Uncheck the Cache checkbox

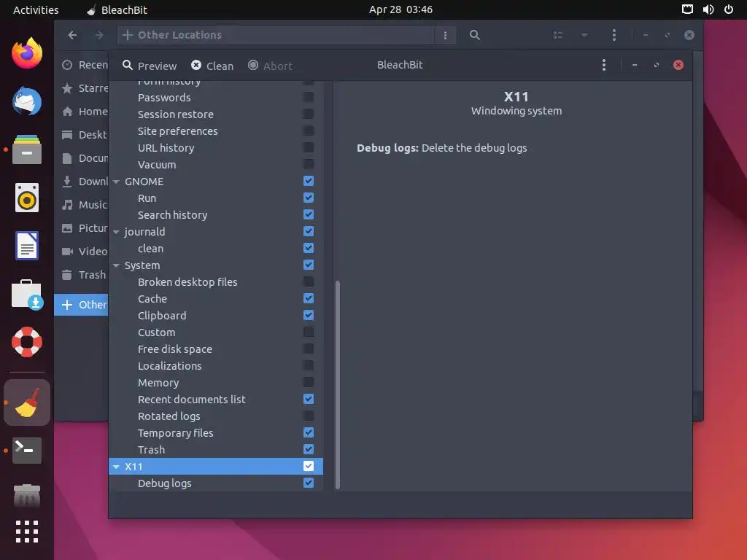[309, 298]
